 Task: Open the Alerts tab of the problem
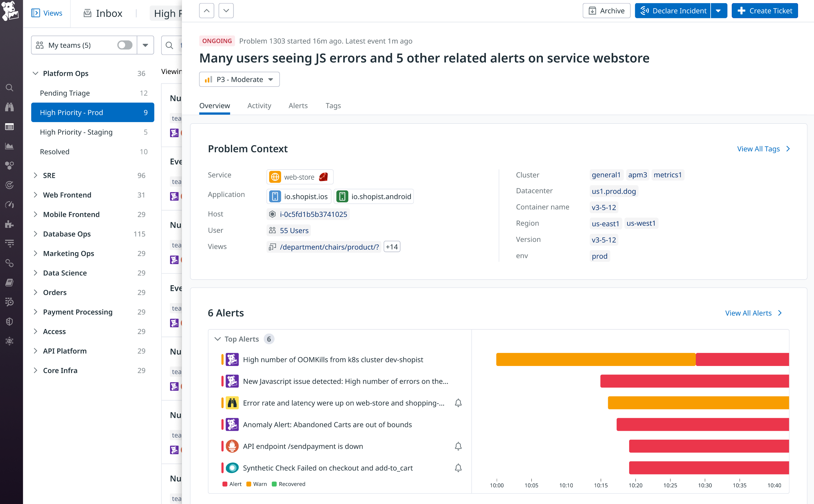click(298, 106)
